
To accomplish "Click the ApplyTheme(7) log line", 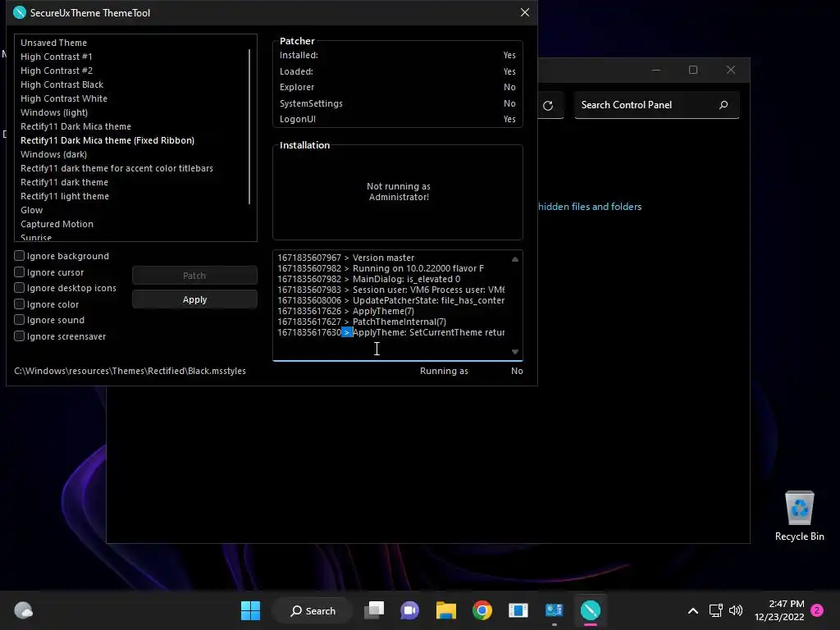I will 345,311.
